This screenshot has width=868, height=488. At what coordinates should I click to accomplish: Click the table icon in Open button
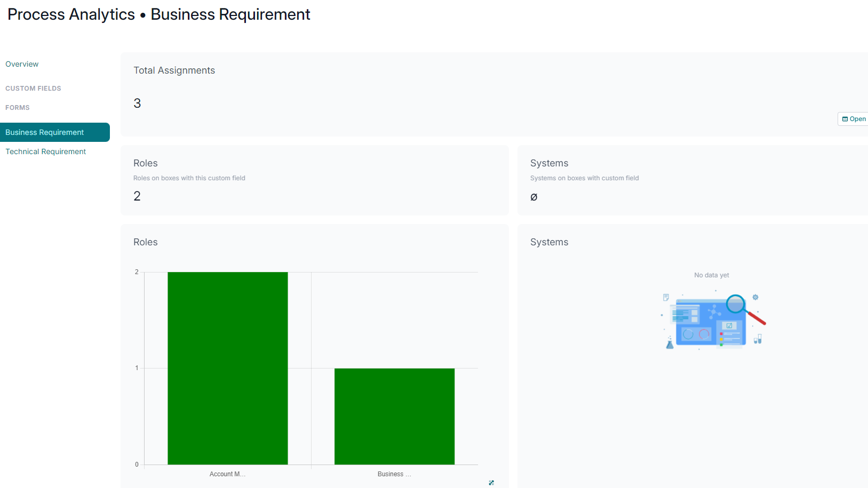845,119
